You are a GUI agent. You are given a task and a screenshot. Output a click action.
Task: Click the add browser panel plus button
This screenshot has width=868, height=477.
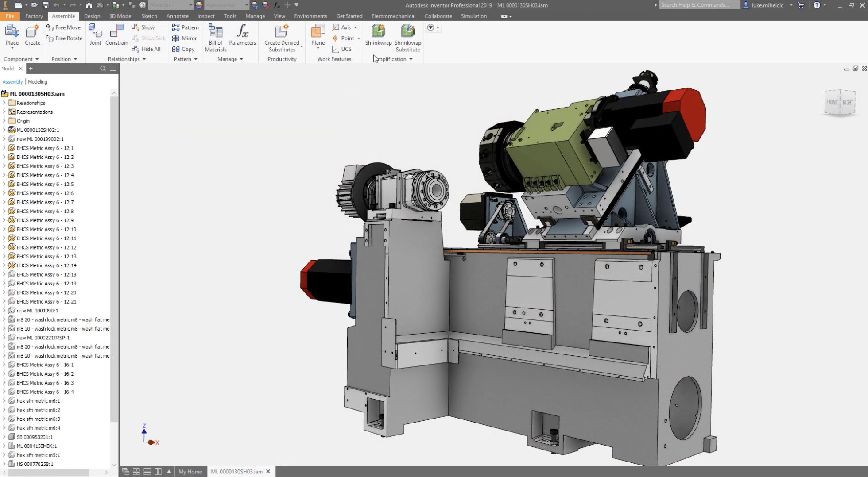tap(31, 69)
